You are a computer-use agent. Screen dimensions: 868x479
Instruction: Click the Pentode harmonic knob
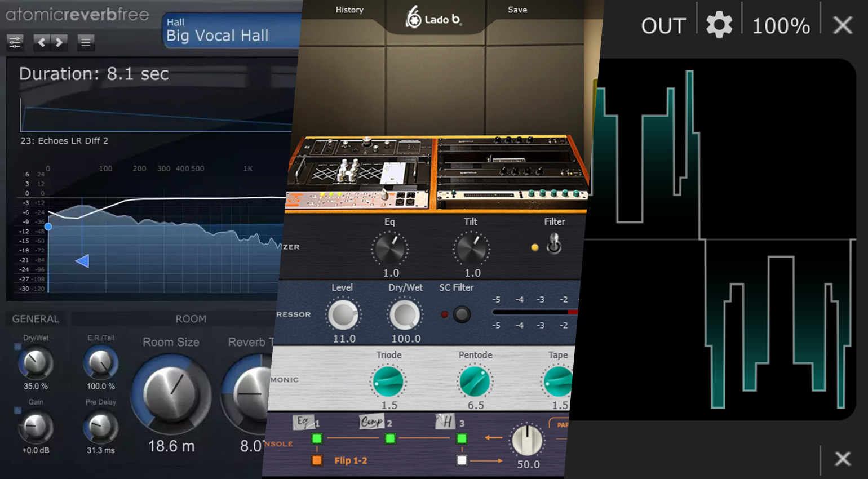click(x=475, y=381)
